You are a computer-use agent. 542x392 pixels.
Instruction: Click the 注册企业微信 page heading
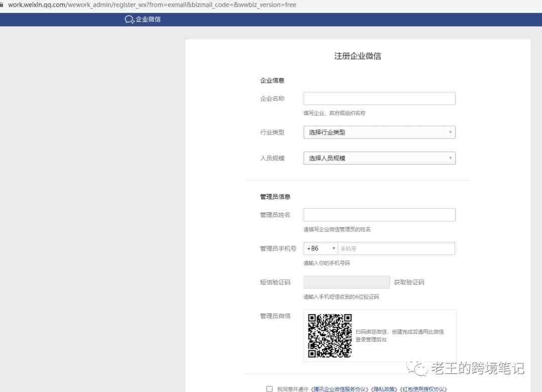click(357, 56)
